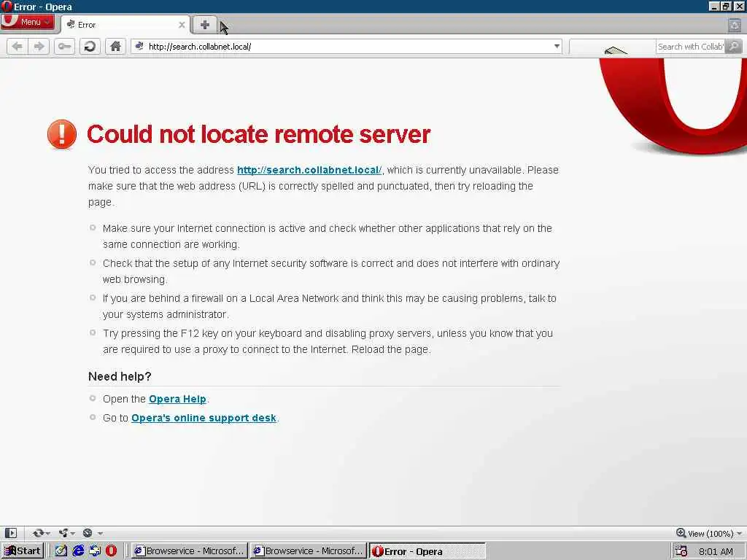Open Opera's online support desk link
Image resolution: width=747 pixels, height=560 pixels.
click(x=204, y=418)
